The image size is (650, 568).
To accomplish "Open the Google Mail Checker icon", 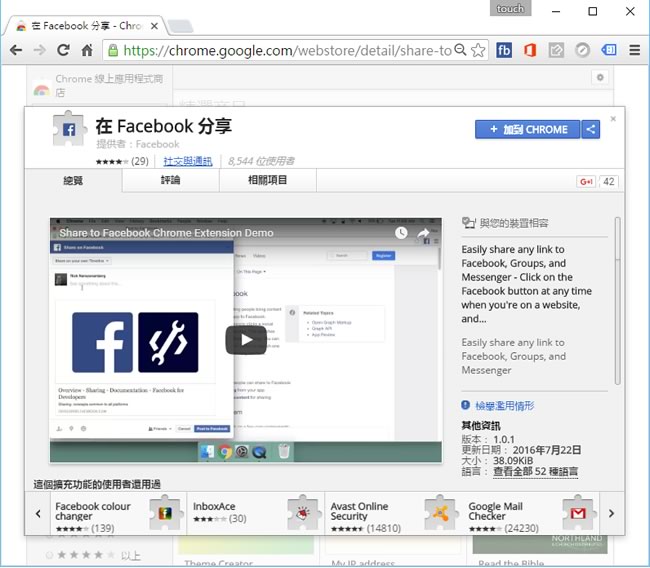I will (x=578, y=513).
